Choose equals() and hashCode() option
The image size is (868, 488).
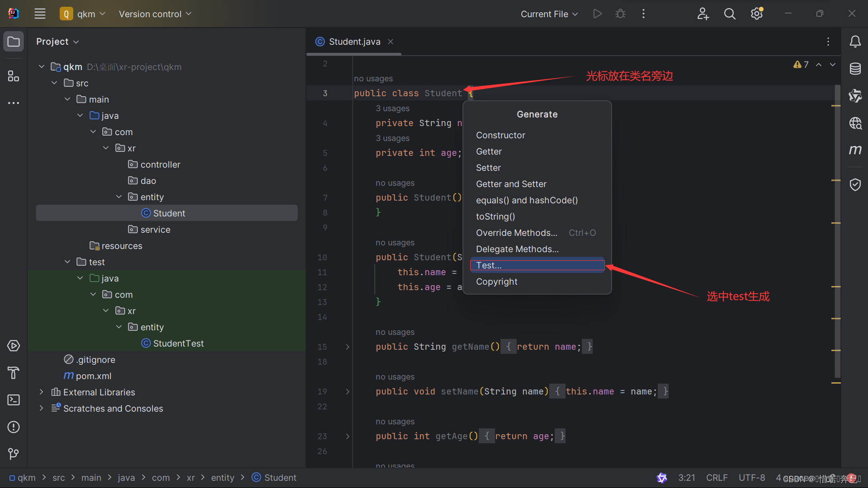[x=537, y=200]
